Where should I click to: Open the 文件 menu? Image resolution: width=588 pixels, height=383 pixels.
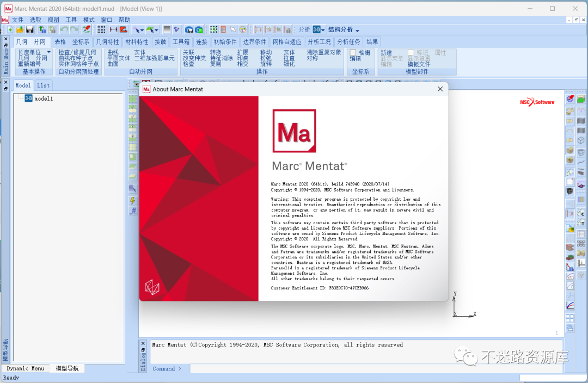click(x=17, y=20)
